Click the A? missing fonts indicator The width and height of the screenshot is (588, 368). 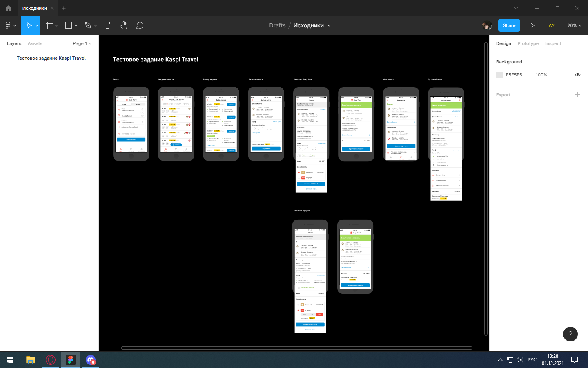coord(552,25)
